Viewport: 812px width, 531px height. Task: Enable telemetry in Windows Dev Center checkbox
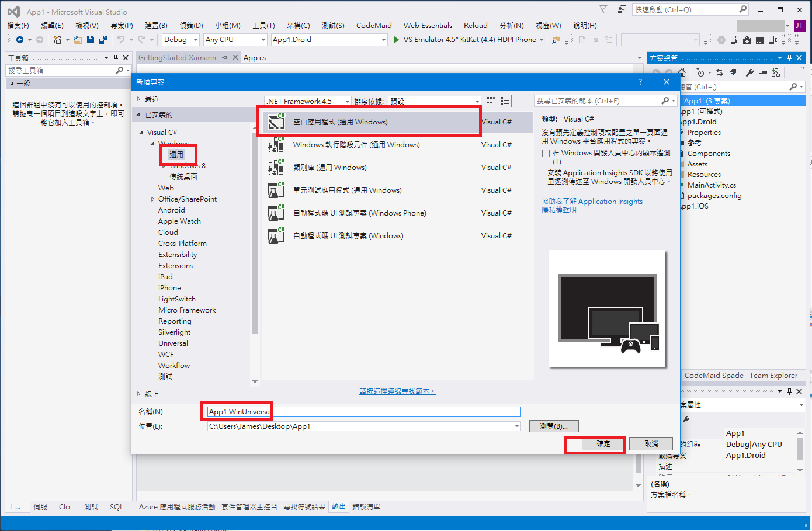pyautogui.click(x=546, y=154)
